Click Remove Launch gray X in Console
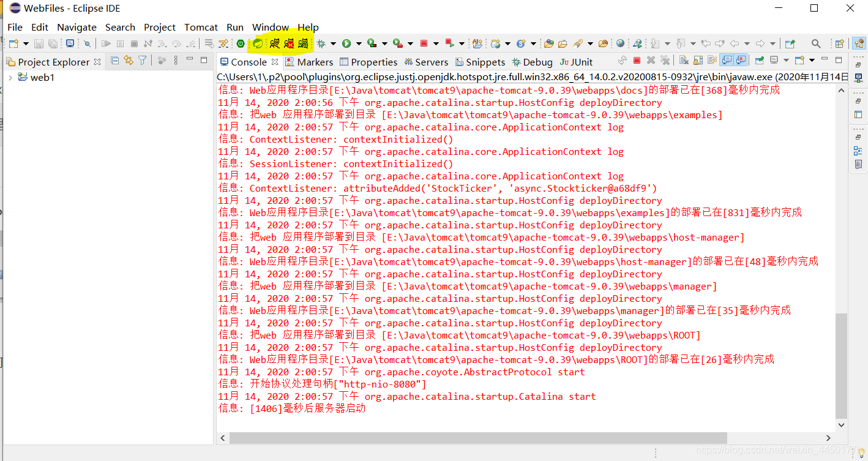868x461 pixels. click(651, 61)
